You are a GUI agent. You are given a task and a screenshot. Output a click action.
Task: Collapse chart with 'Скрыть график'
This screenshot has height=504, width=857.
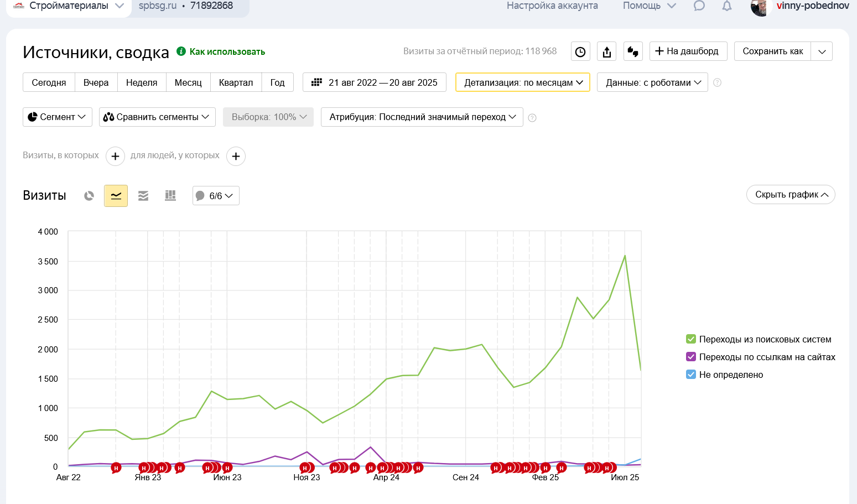791,194
